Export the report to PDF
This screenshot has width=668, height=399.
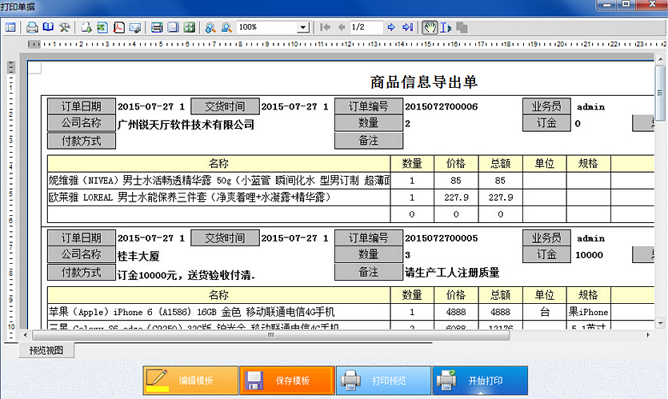[119, 28]
